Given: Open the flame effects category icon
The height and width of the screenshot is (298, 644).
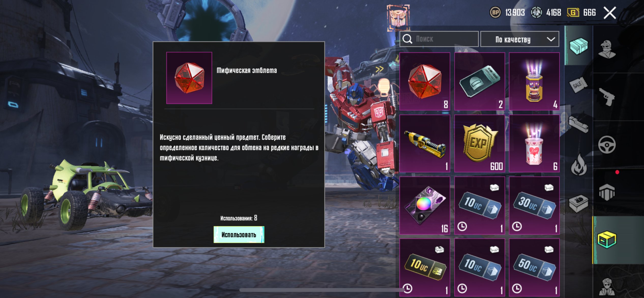Looking at the screenshot, I should pyautogui.click(x=579, y=165).
